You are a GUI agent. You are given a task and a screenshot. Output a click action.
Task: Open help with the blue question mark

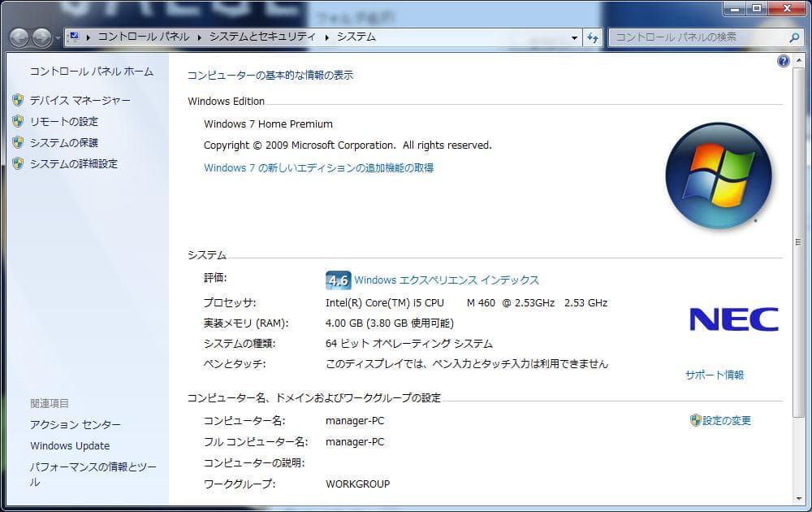pyautogui.click(x=784, y=61)
